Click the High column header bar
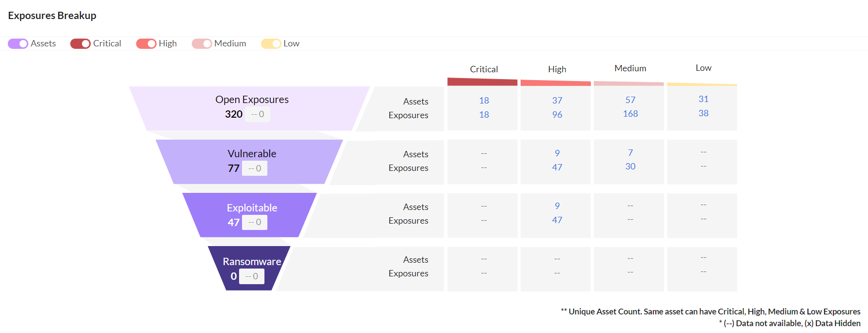868x333 pixels. [x=556, y=83]
